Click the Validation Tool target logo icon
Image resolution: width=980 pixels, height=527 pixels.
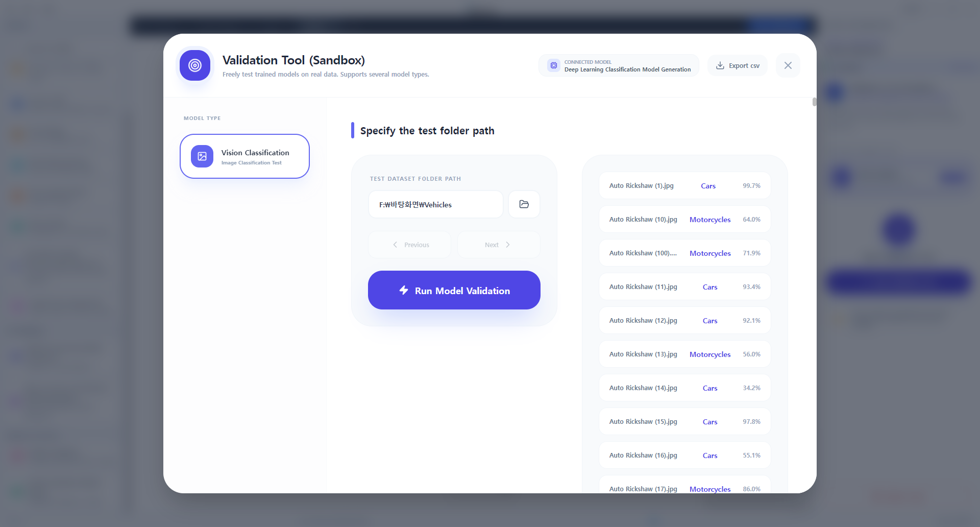pyautogui.click(x=195, y=65)
